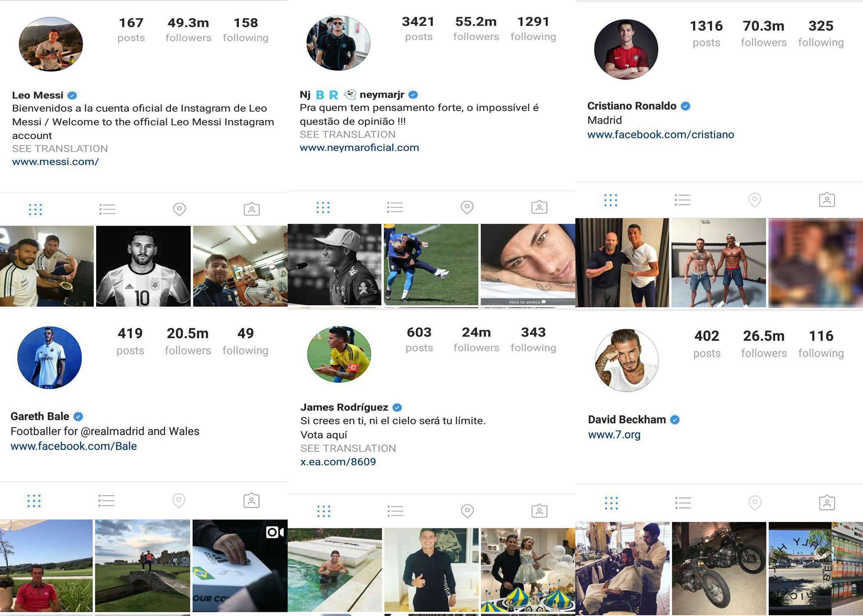Open the www.messi.com/ link
This screenshot has width=863, height=616.
tap(55, 162)
